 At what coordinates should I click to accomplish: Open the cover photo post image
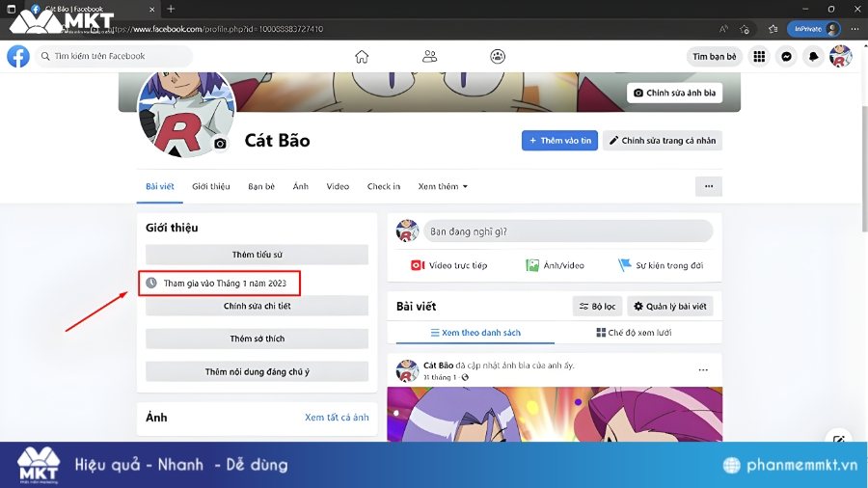point(555,414)
